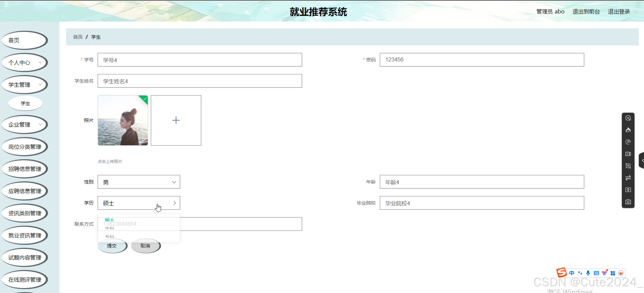Click the 毕业院校 input field
This screenshot has height=293, width=644.
pyautogui.click(x=482, y=203)
